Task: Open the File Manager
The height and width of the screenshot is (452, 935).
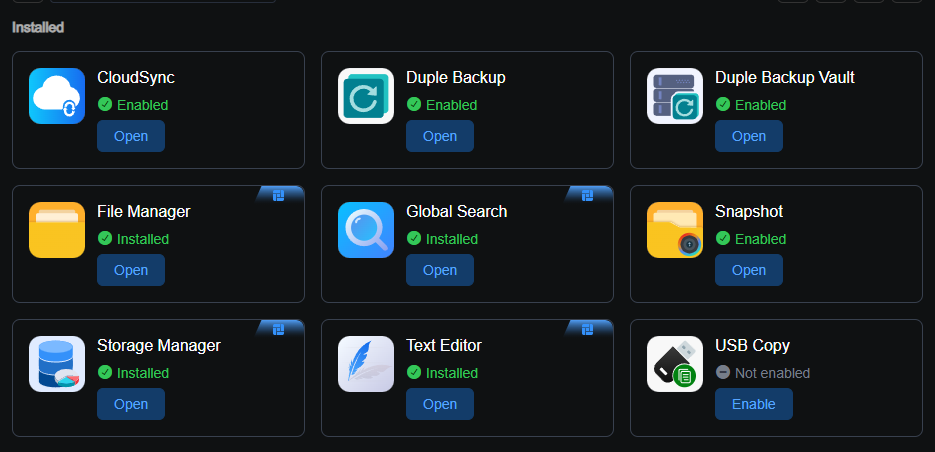Action: pos(131,270)
